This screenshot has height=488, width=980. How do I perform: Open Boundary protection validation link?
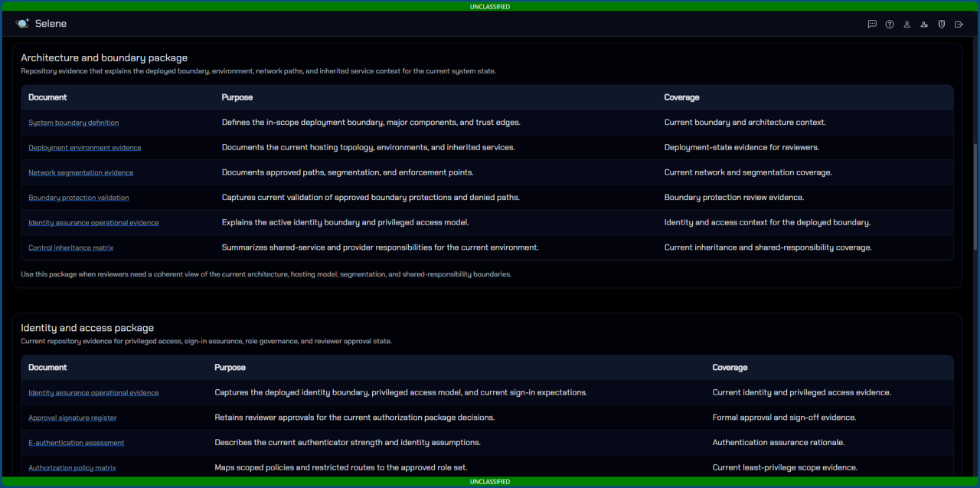(x=79, y=198)
